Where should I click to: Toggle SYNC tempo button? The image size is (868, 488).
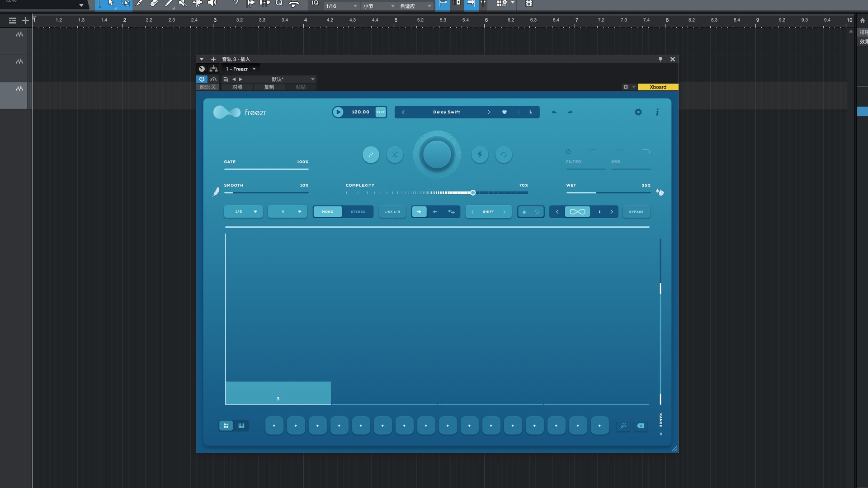pos(381,112)
